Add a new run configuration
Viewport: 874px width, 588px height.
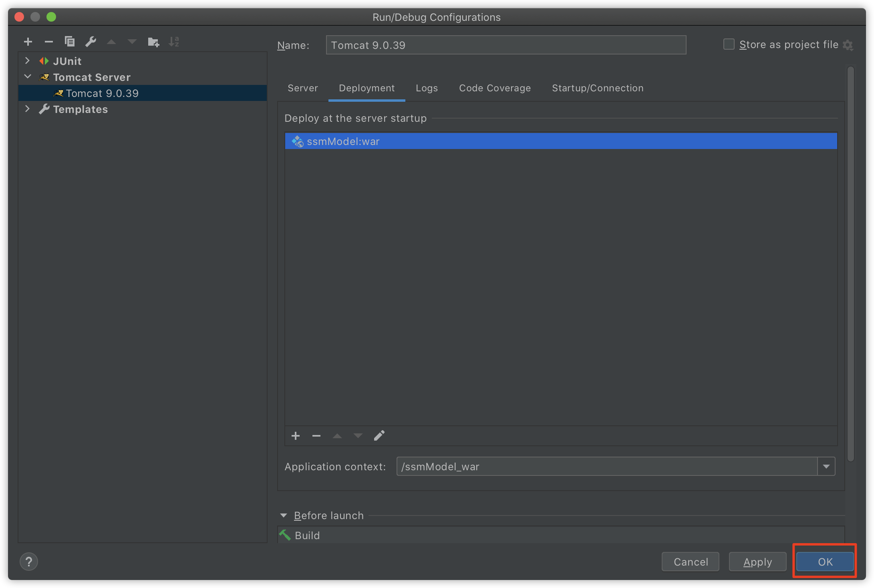pyautogui.click(x=28, y=41)
